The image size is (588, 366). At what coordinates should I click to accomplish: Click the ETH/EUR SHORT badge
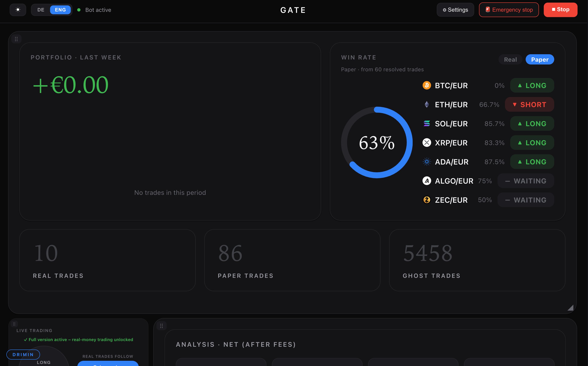529,105
